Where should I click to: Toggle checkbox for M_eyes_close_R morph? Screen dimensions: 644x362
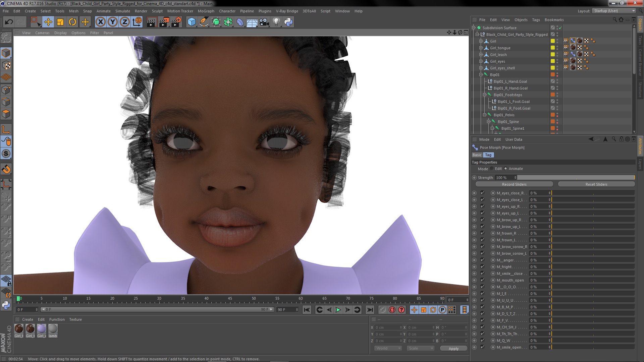click(x=482, y=193)
